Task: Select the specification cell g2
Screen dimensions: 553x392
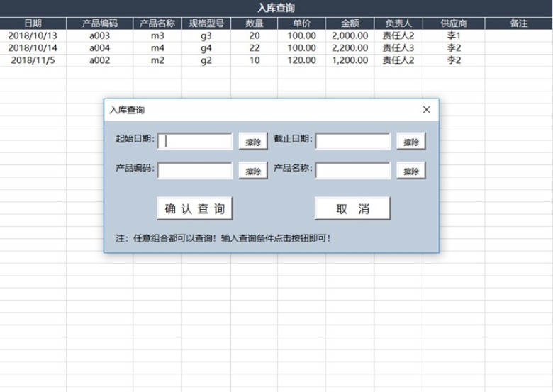Action: click(x=206, y=60)
